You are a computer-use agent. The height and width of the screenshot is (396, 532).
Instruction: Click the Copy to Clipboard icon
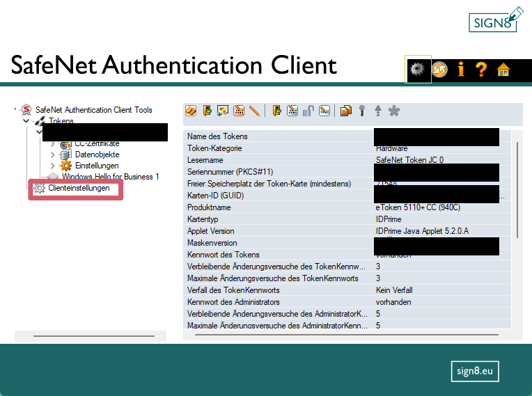pyautogui.click(x=346, y=111)
